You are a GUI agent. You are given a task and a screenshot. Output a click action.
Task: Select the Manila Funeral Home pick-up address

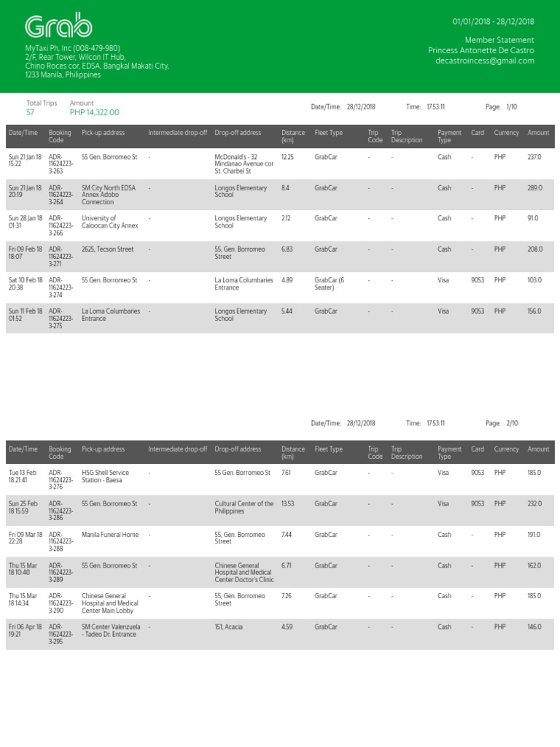coord(110,535)
